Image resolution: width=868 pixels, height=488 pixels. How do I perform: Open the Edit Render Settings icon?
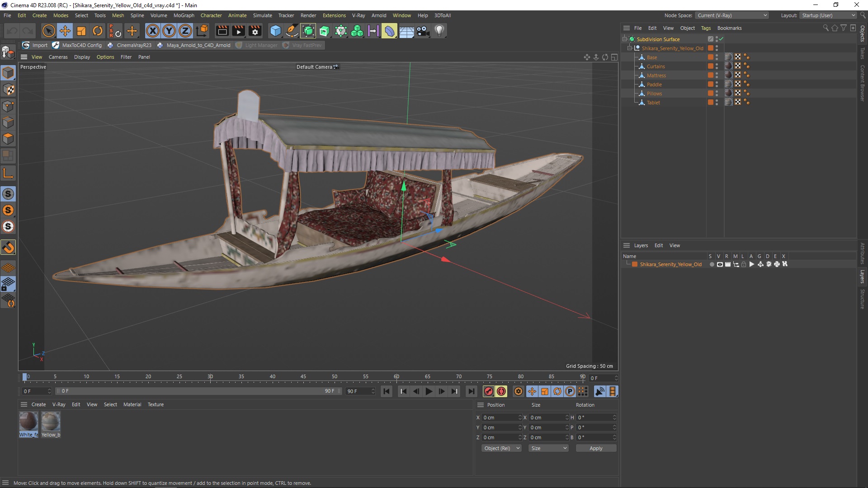click(x=255, y=31)
